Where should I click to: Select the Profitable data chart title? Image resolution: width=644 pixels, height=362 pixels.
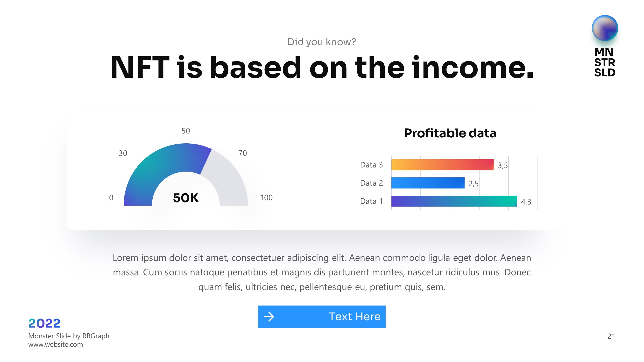click(450, 133)
